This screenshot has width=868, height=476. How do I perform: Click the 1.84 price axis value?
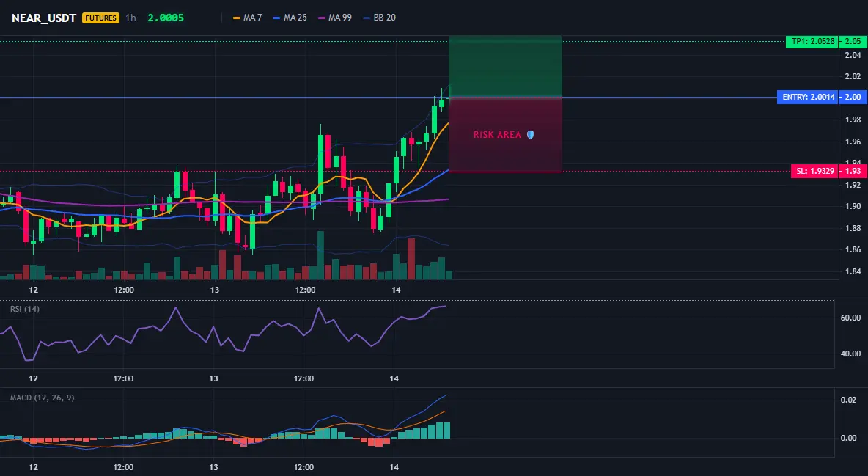click(853, 271)
